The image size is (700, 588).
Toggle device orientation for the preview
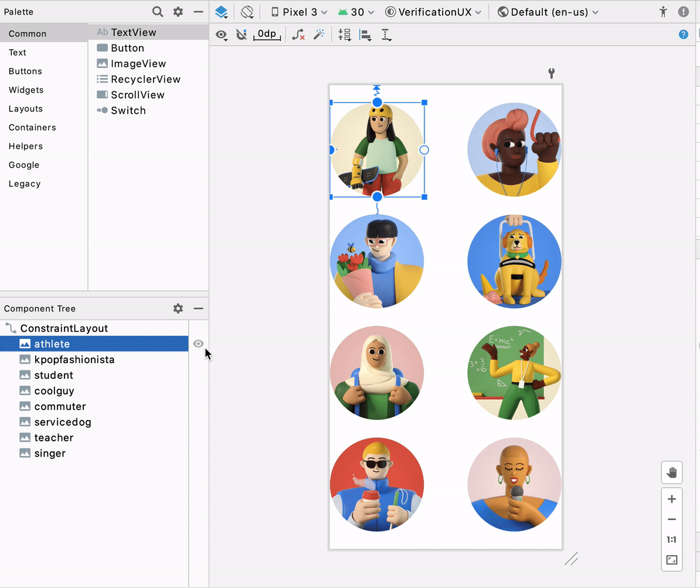click(247, 11)
